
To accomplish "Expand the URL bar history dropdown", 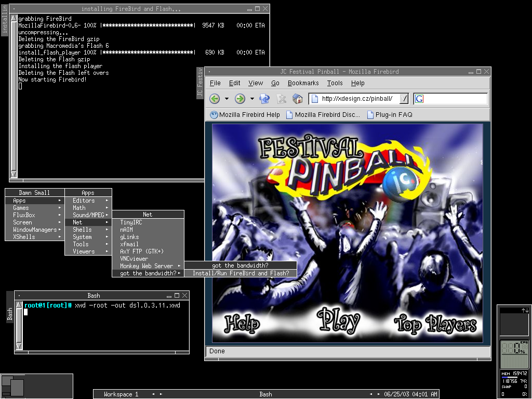I will click(404, 99).
